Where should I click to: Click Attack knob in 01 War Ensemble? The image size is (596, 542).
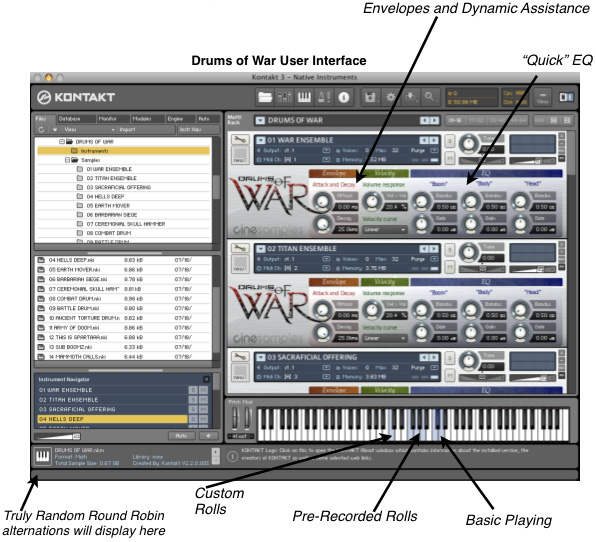coord(323,201)
